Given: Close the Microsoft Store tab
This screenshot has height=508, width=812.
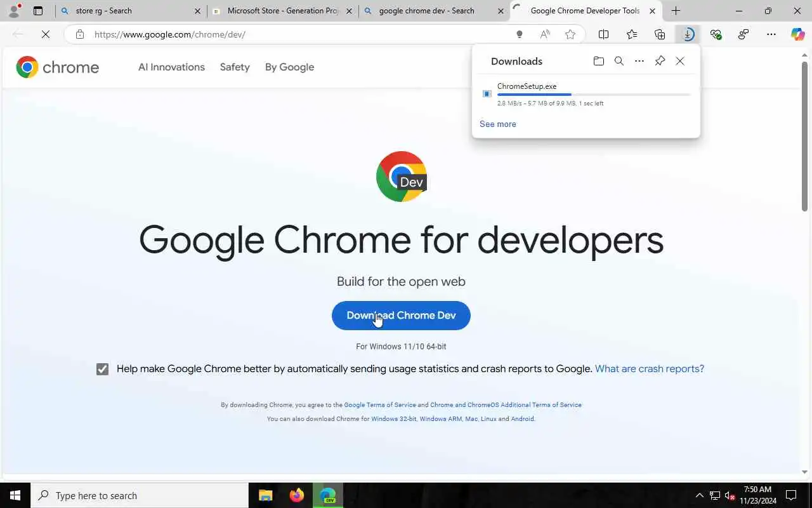Looking at the screenshot, I should (x=349, y=11).
